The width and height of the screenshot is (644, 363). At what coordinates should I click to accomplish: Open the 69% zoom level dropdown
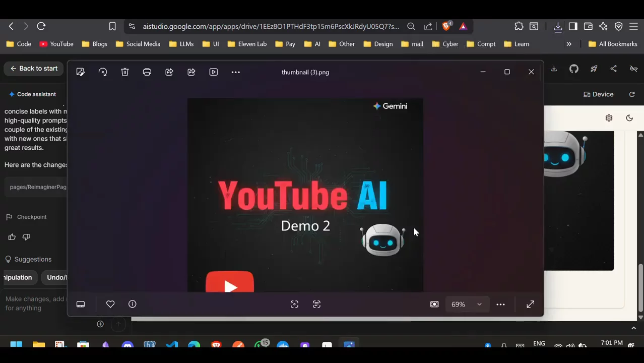pyautogui.click(x=467, y=304)
